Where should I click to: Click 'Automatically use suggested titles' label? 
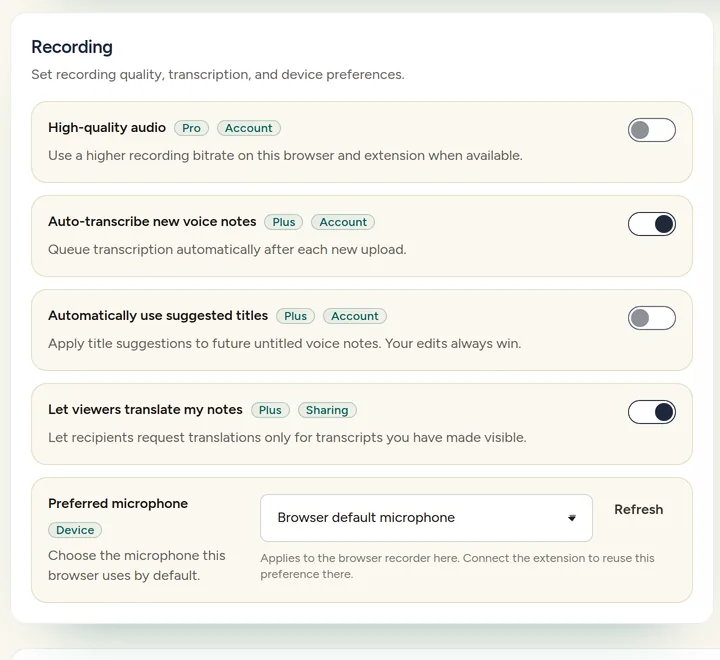tap(158, 316)
